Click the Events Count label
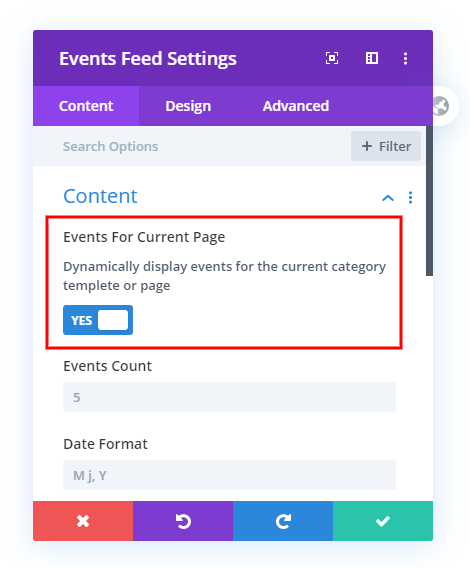 pyautogui.click(x=107, y=366)
